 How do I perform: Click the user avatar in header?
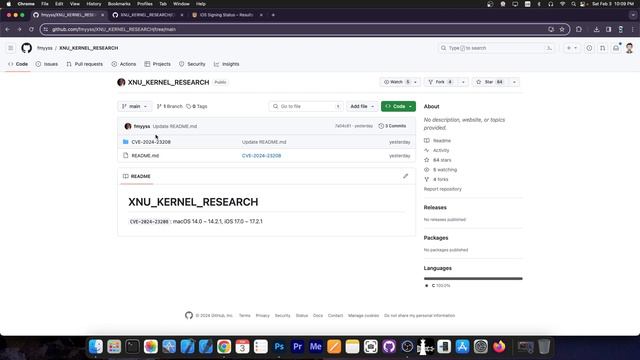tap(629, 48)
